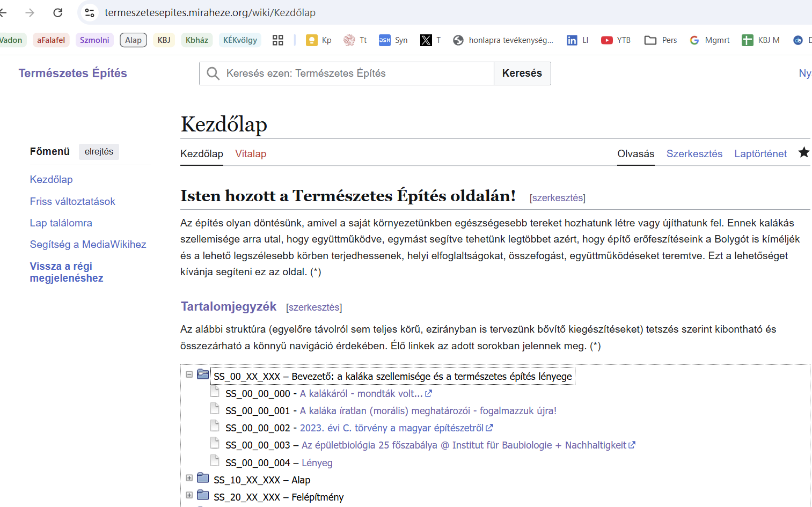The height and width of the screenshot is (507, 812).
Task: Click the browser address bar URL
Action: pyautogui.click(x=210, y=12)
